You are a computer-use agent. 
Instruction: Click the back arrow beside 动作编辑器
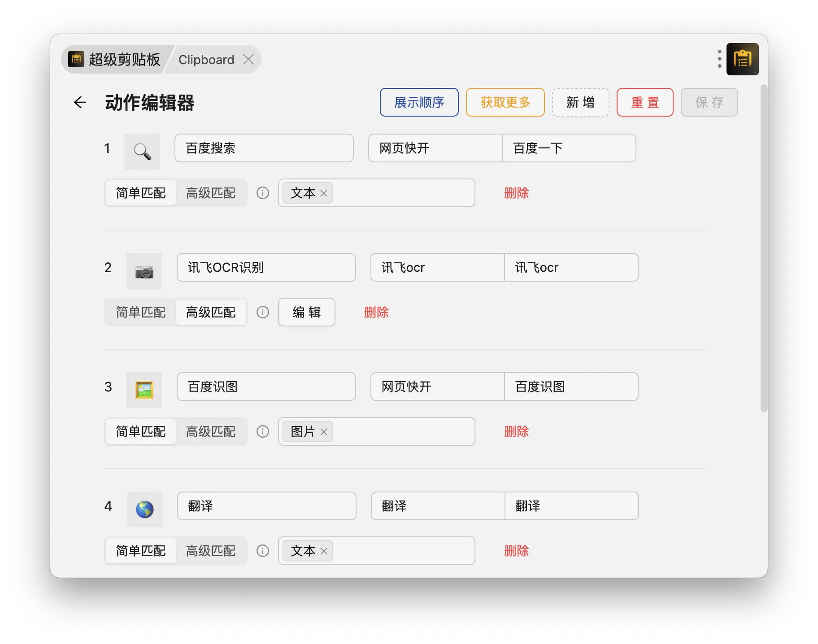tap(80, 103)
